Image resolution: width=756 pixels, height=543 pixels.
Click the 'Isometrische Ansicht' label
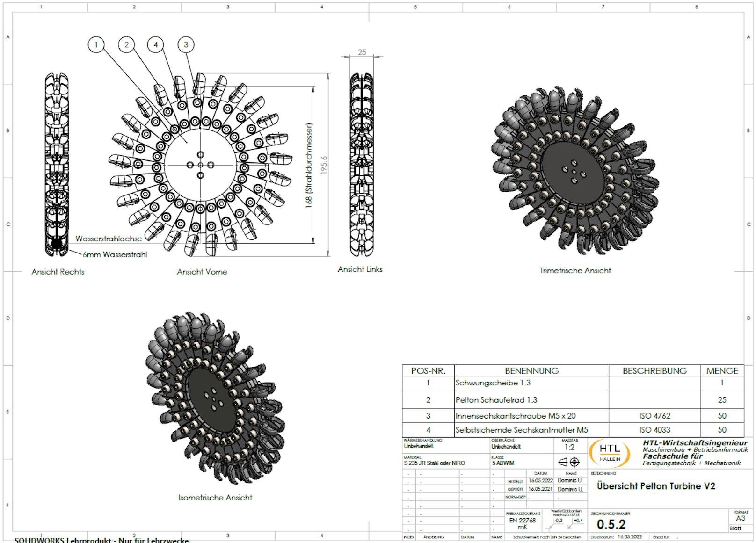pyautogui.click(x=215, y=498)
